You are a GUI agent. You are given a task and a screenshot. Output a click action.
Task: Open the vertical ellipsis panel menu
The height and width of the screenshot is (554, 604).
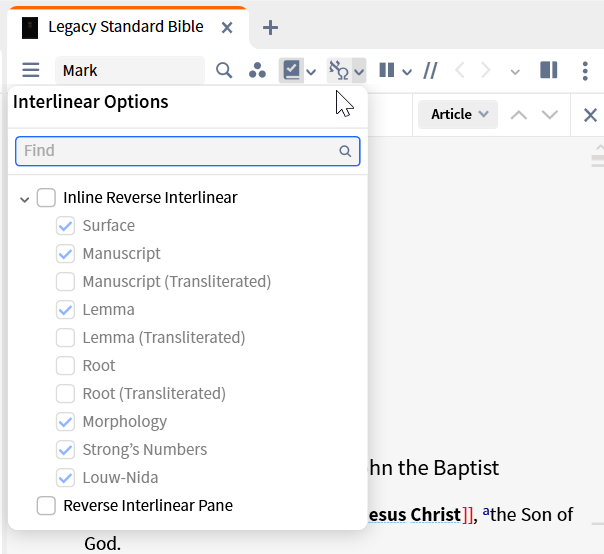(585, 71)
